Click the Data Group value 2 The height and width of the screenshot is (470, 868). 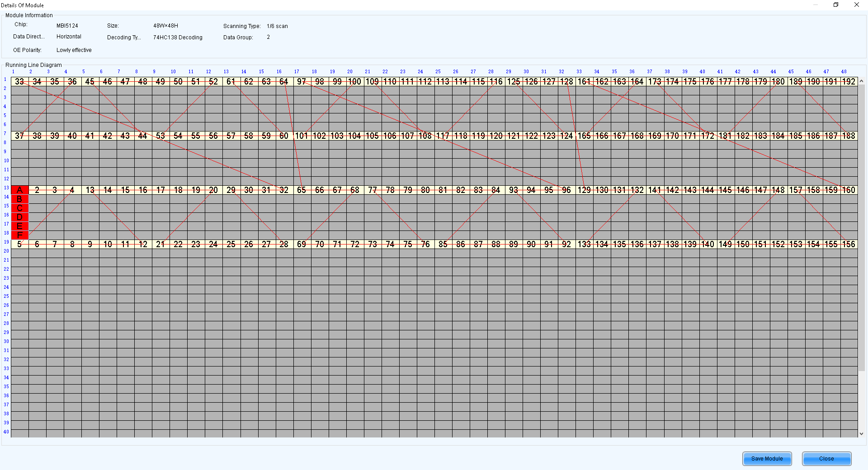click(268, 37)
